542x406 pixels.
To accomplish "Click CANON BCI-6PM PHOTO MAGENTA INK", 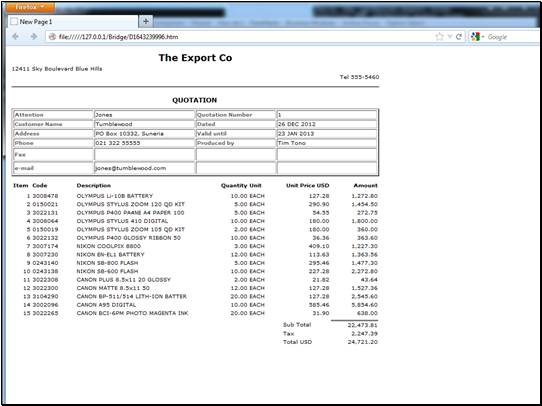I will pyautogui.click(x=132, y=313).
